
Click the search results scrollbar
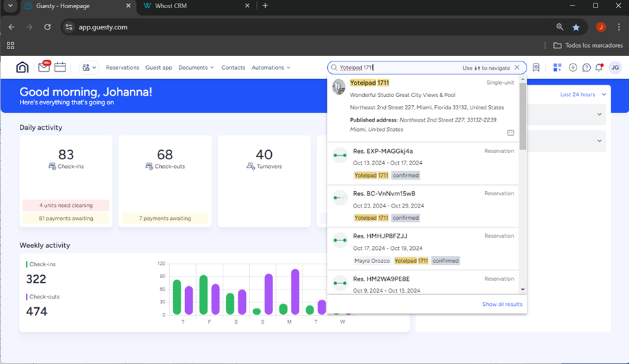click(522, 116)
